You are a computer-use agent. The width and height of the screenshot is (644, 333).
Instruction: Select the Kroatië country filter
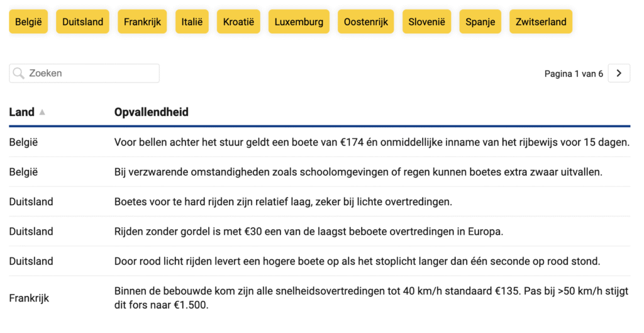coord(238,21)
